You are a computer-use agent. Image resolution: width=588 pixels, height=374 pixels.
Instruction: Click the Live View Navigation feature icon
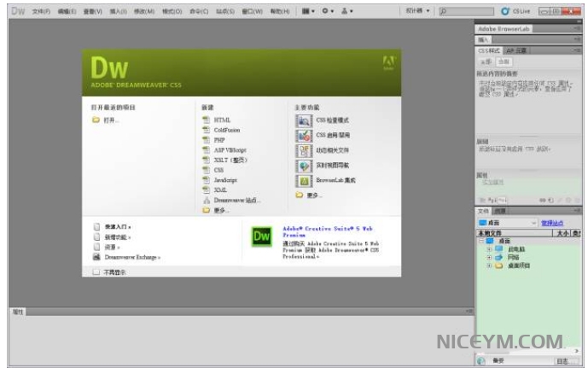coord(304,166)
